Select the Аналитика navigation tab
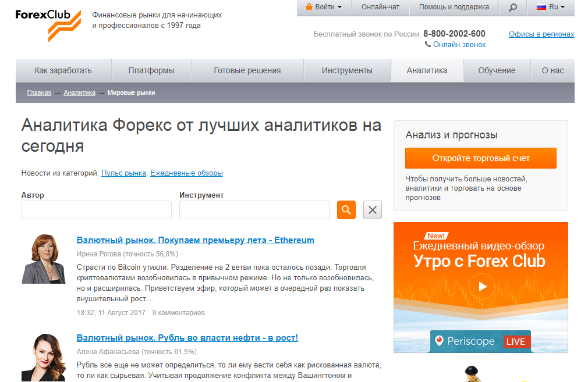Image resolution: width=588 pixels, height=382 pixels. pos(427,70)
